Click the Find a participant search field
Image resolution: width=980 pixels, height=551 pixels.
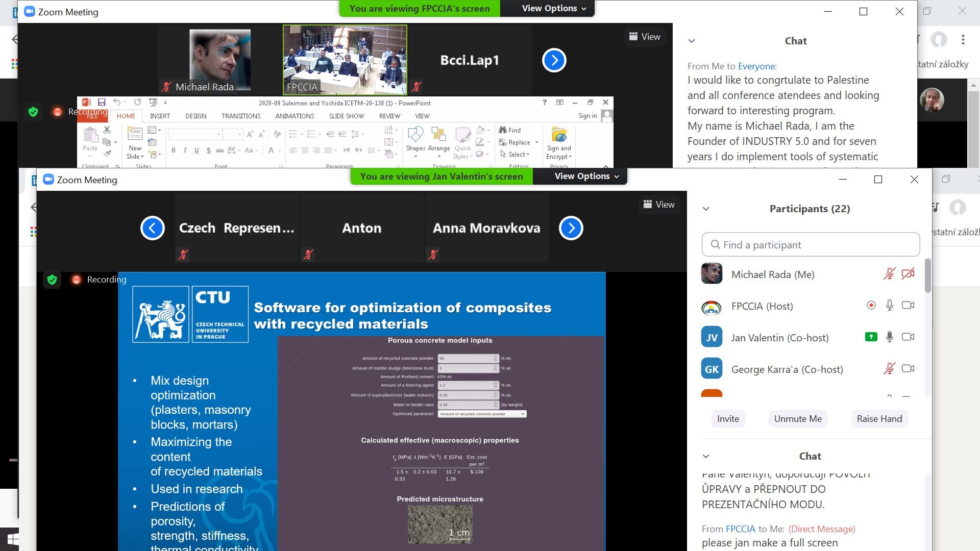811,245
